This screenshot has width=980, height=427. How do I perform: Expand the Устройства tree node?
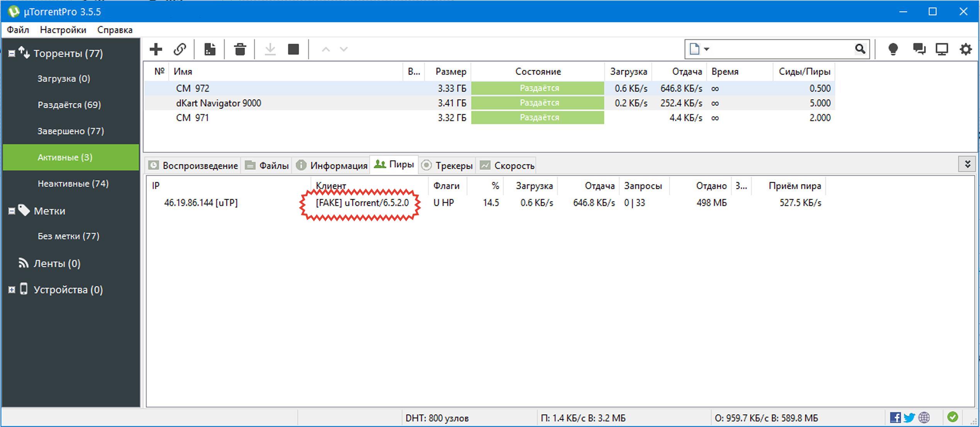click(x=12, y=290)
